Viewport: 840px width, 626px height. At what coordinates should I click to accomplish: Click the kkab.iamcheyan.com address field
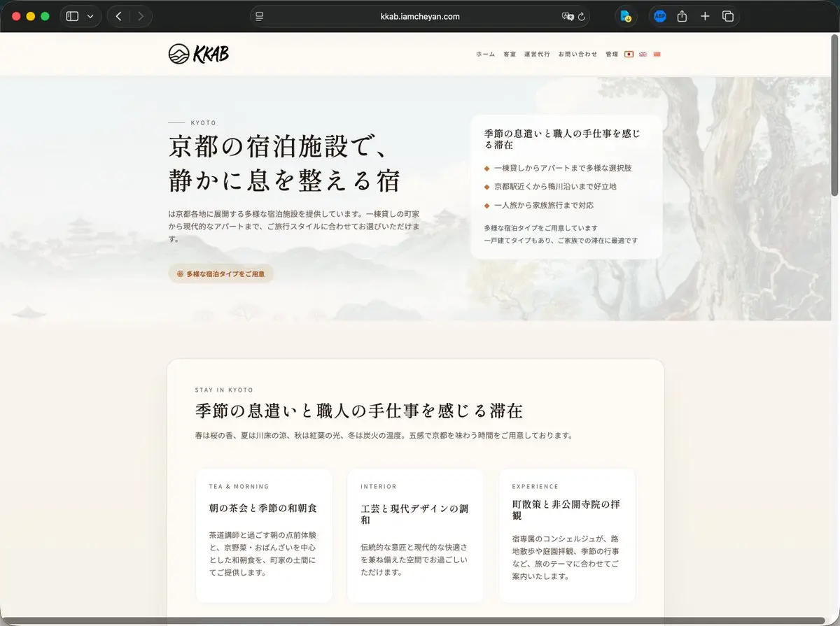(420, 16)
